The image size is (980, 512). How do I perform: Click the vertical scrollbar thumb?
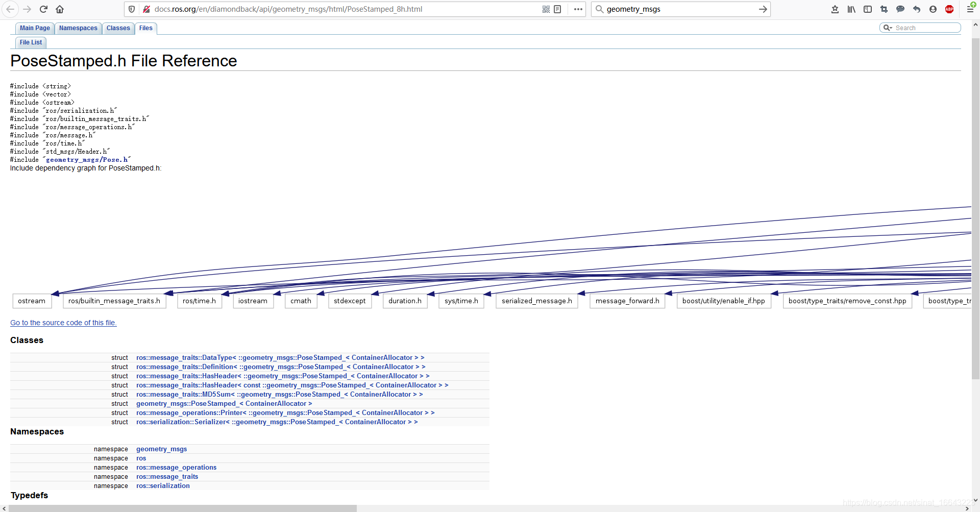[975, 208]
